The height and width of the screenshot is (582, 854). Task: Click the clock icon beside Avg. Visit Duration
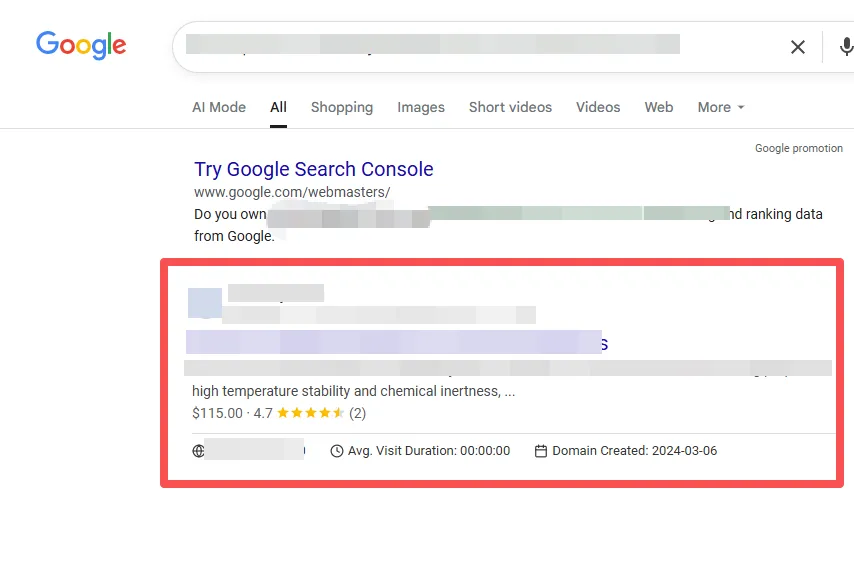[337, 451]
